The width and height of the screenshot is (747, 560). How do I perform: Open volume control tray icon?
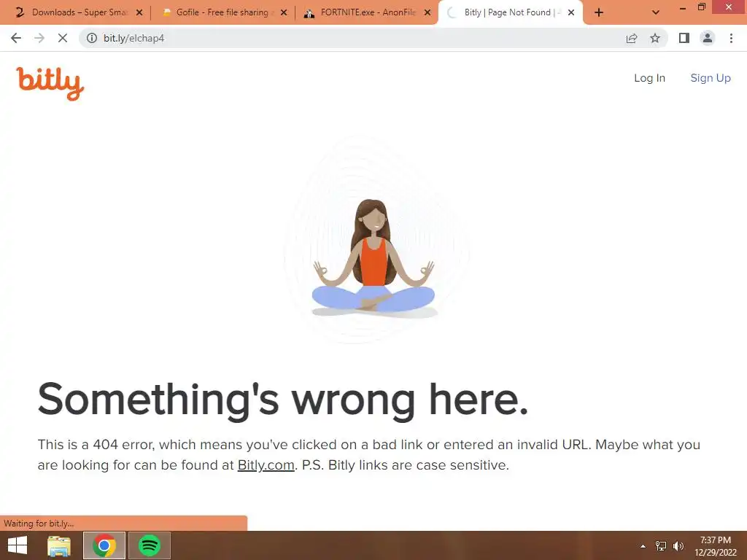(x=678, y=546)
